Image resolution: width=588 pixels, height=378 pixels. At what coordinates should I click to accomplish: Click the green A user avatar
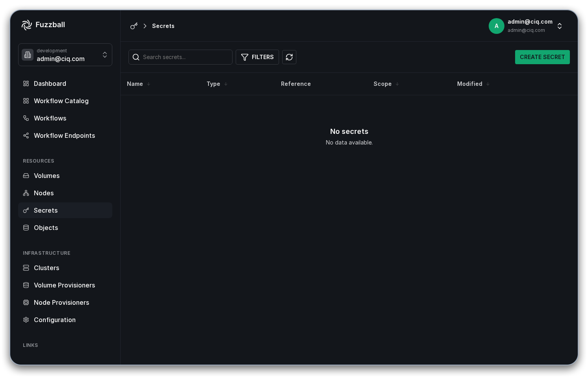(497, 26)
